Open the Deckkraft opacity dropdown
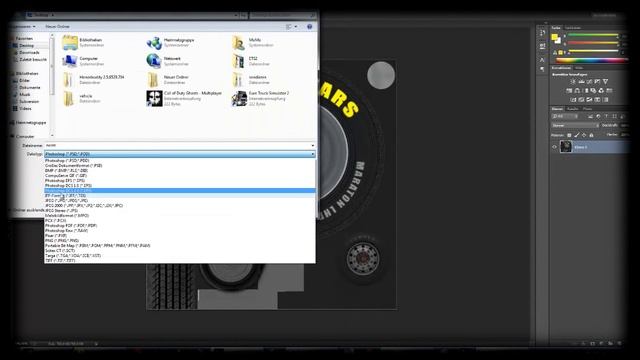Image resolution: width=640 pixels, height=360 pixels. pyautogui.click(x=624, y=126)
